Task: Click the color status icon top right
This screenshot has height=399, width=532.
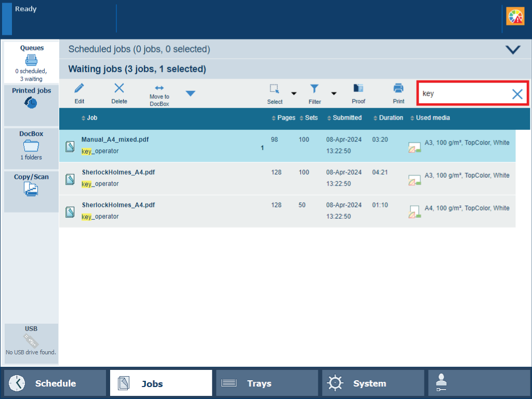Action: [x=515, y=17]
